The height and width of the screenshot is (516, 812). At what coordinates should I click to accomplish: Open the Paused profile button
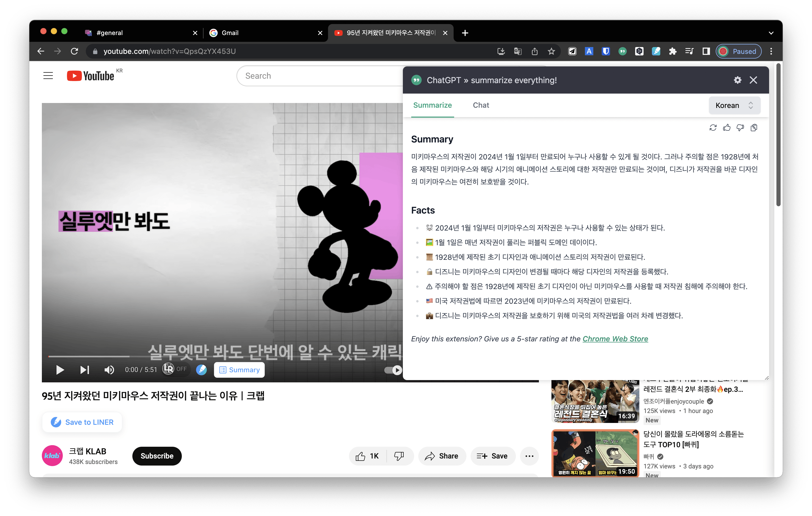pos(738,51)
